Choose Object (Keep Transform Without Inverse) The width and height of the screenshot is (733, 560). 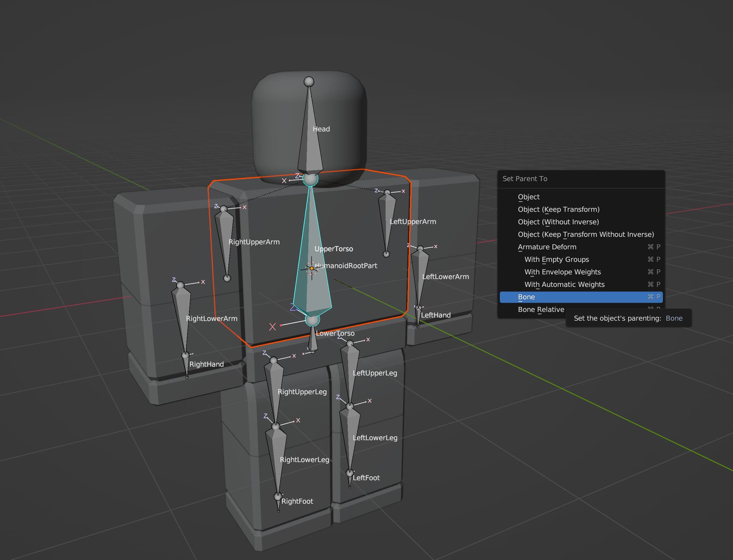585,234
